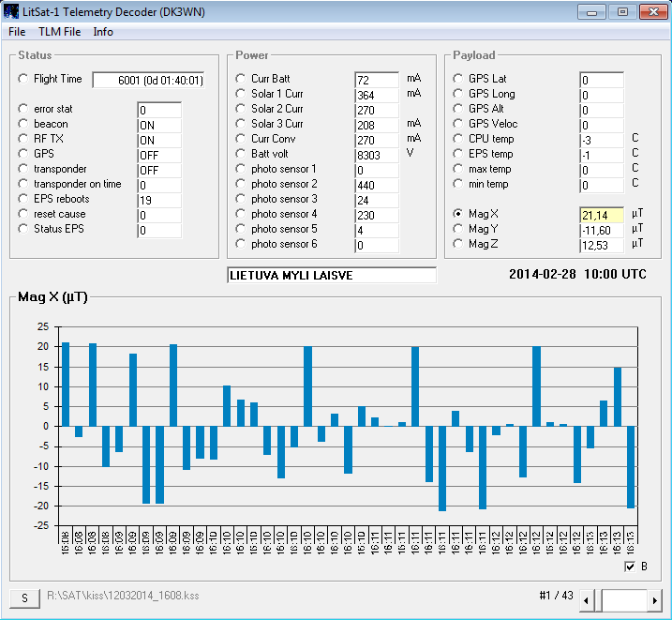
Task: Open the TLM File menu
Action: tap(59, 32)
